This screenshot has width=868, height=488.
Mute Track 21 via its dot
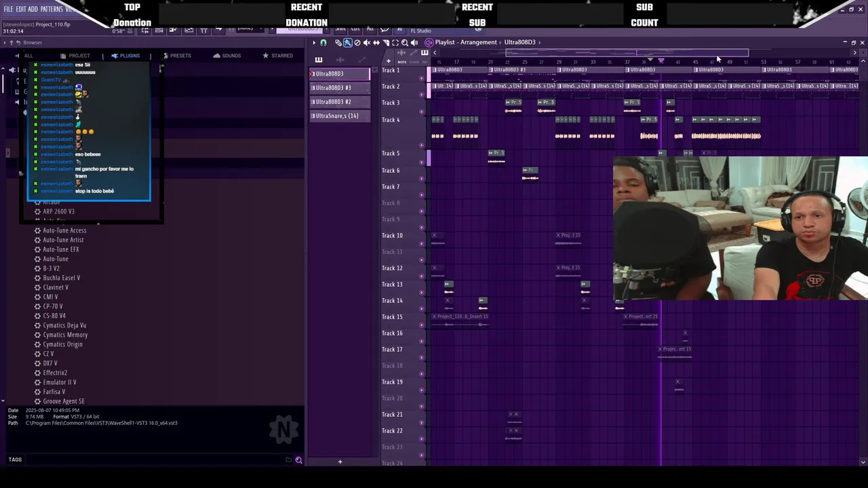coord(422,422)
